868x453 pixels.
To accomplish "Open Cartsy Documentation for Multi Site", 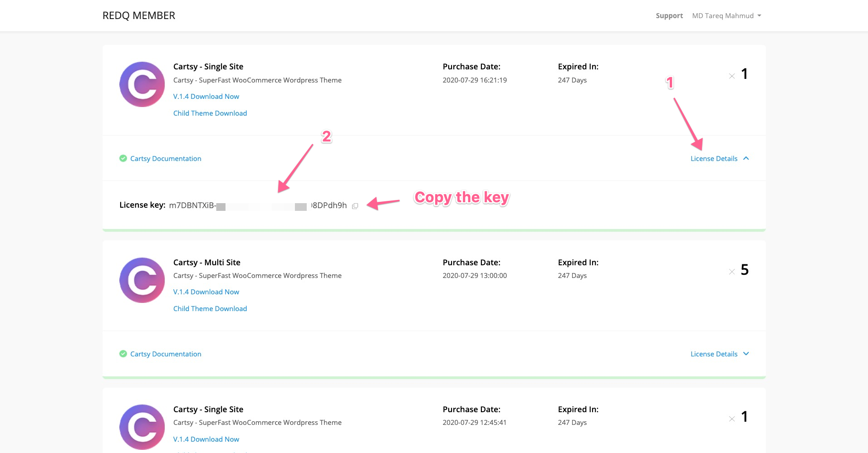I will [166, 354].
